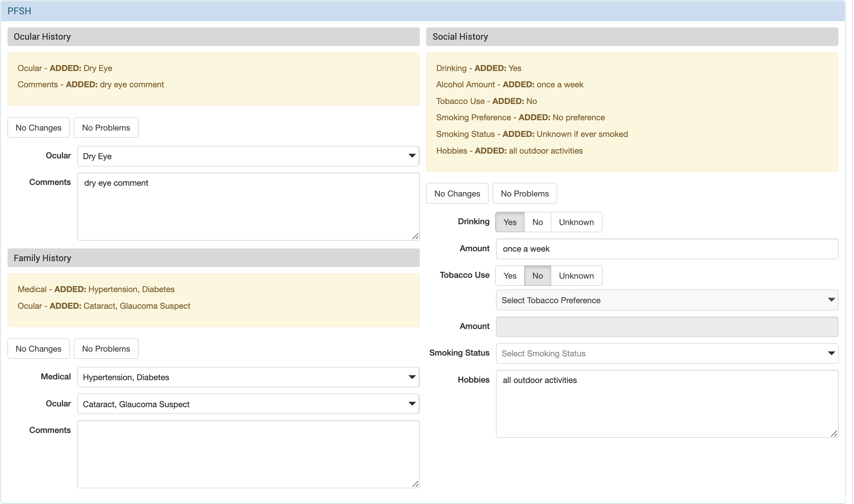
Task: Open the Smoking Status dropdown
Action: (x=667, y=354)
